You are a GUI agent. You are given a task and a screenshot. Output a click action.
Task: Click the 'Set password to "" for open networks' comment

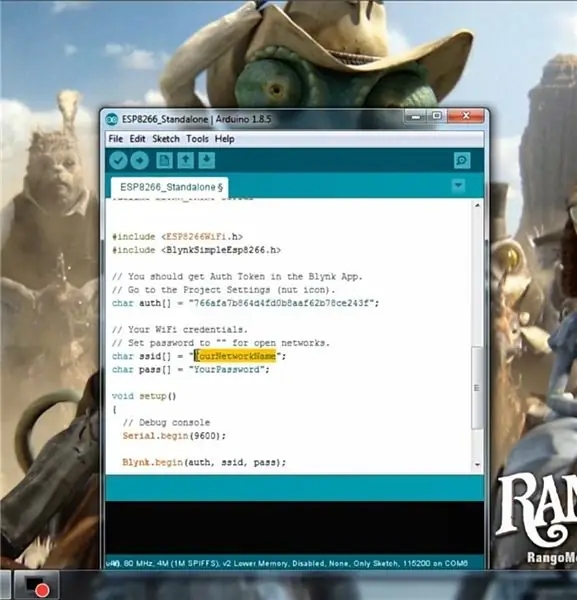221,343
